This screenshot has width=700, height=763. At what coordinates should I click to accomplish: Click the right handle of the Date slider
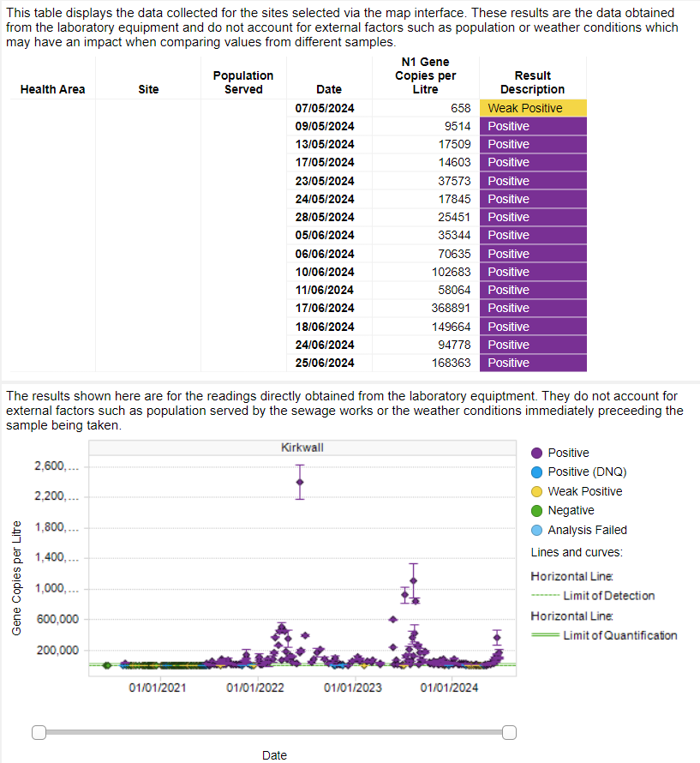click(509, 732)
